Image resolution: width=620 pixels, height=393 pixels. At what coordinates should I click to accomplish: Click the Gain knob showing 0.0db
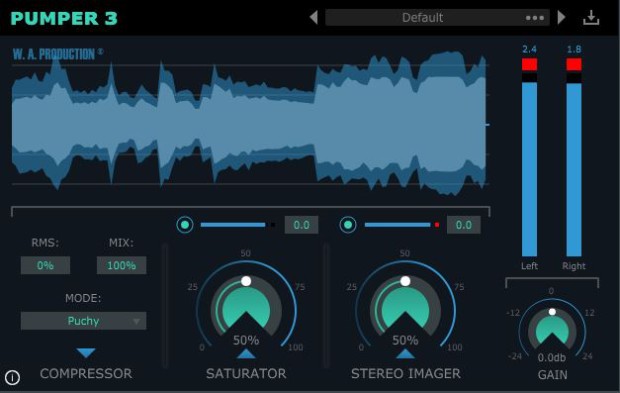coord(552,328)
